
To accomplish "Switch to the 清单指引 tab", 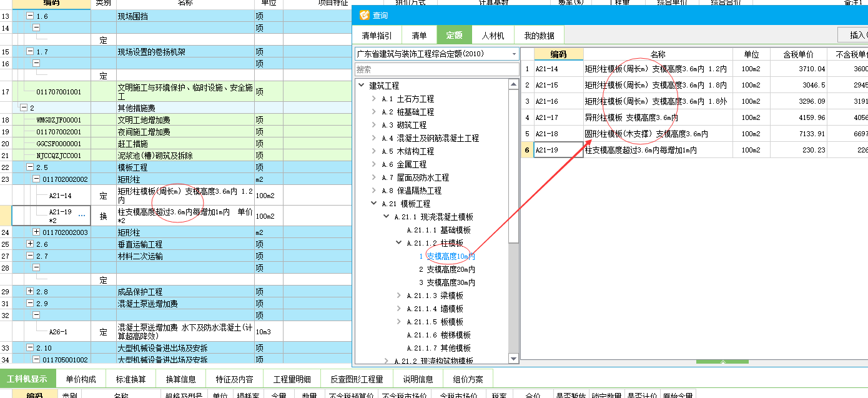I will pyautogui.click(x=377, y=36).
